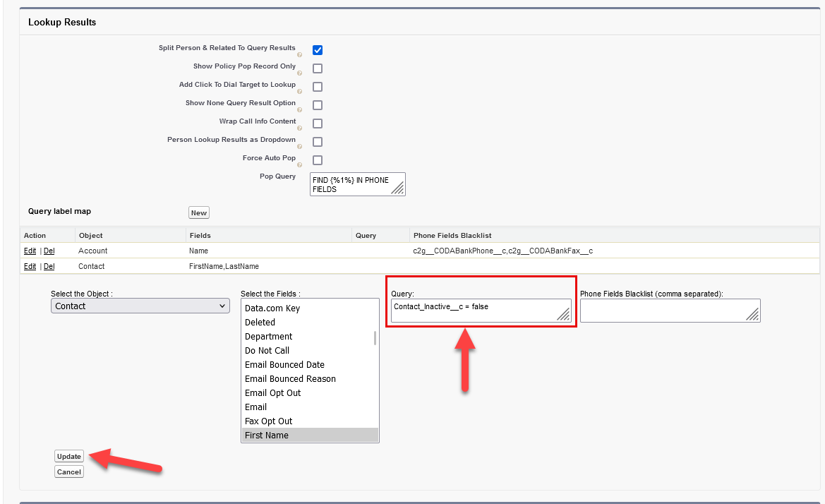This screenshot has height=504, width=825.
Task: Enable Show None Query Result Option
Action: (318, 105)
